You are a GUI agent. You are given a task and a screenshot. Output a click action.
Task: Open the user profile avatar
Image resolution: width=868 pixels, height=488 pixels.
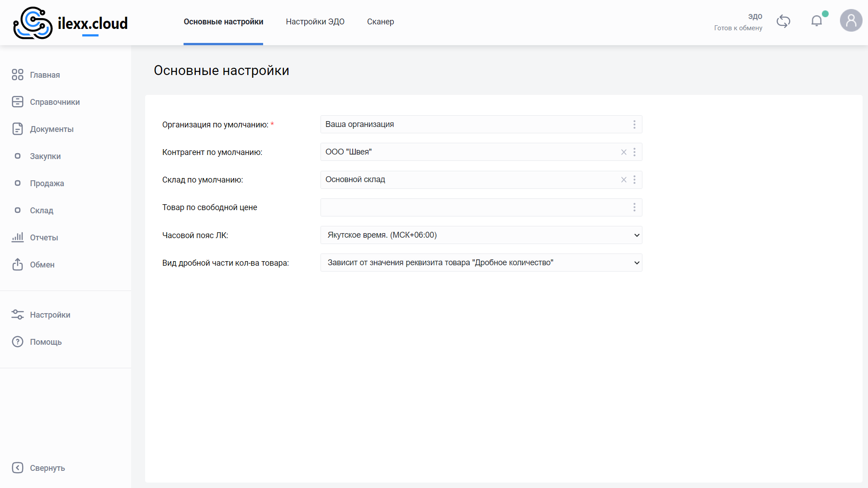pyautogui.click(x=851, y=21)
